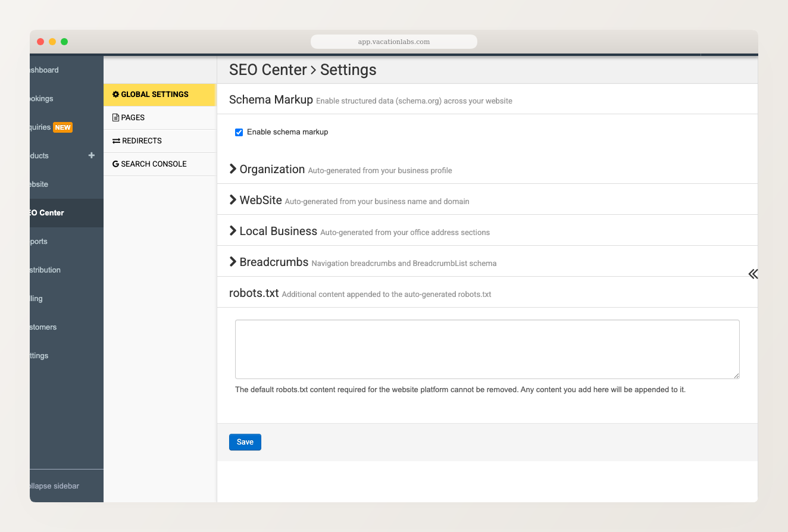
Task: Open the Global Settings tab
Action: pos(160,95)
